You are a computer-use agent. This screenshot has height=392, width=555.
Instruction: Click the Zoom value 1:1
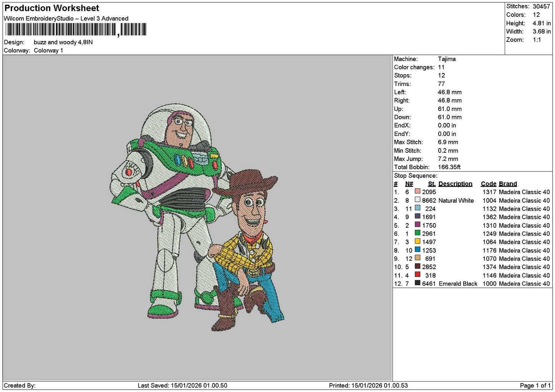537,40
